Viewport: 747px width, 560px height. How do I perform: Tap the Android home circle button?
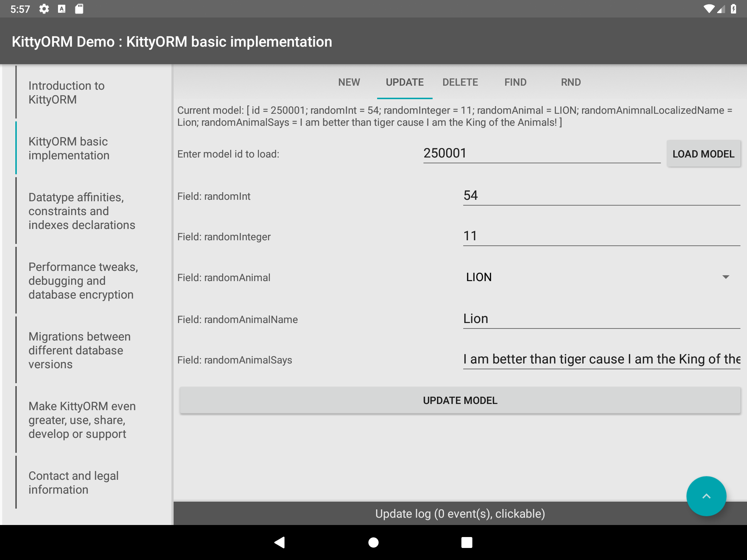coord(373,542)
